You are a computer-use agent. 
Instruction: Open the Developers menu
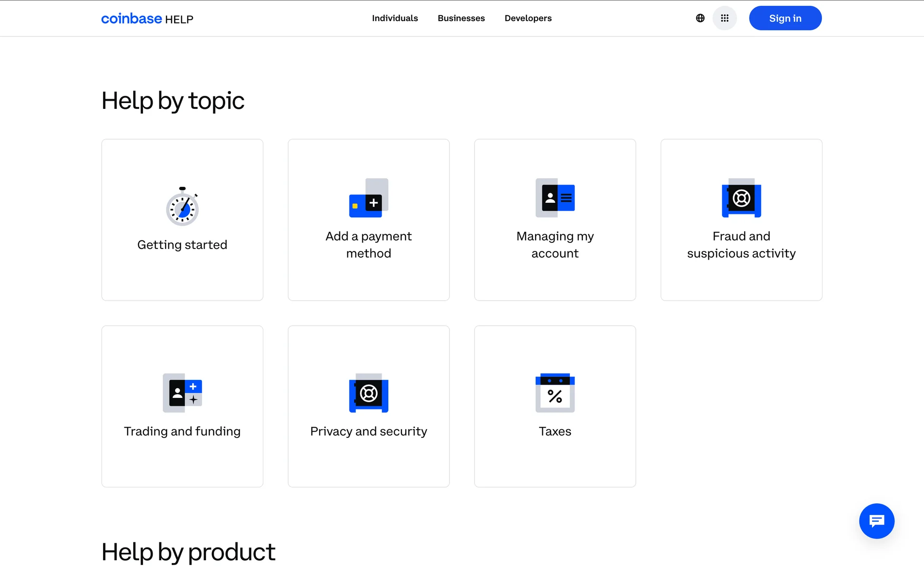[528, 18]
